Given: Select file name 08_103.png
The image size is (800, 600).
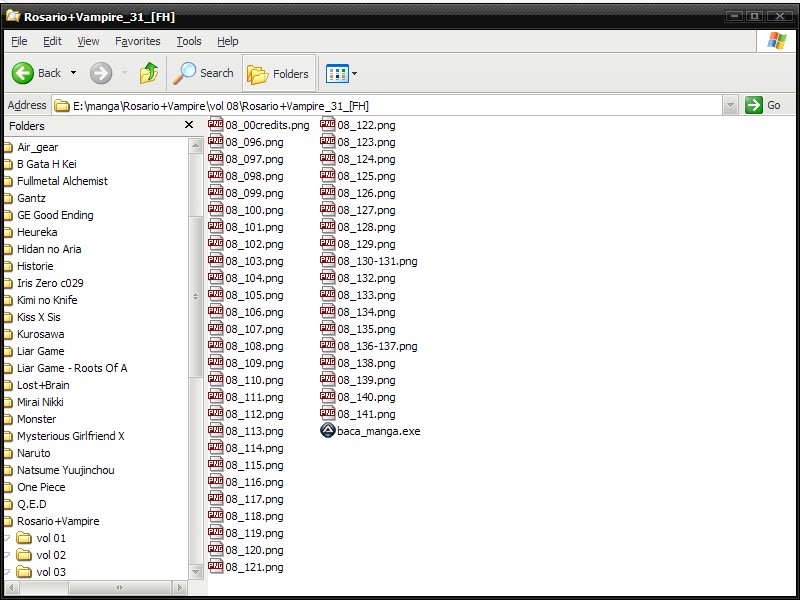Looking at the screenshot, I should tap(255, 261).
